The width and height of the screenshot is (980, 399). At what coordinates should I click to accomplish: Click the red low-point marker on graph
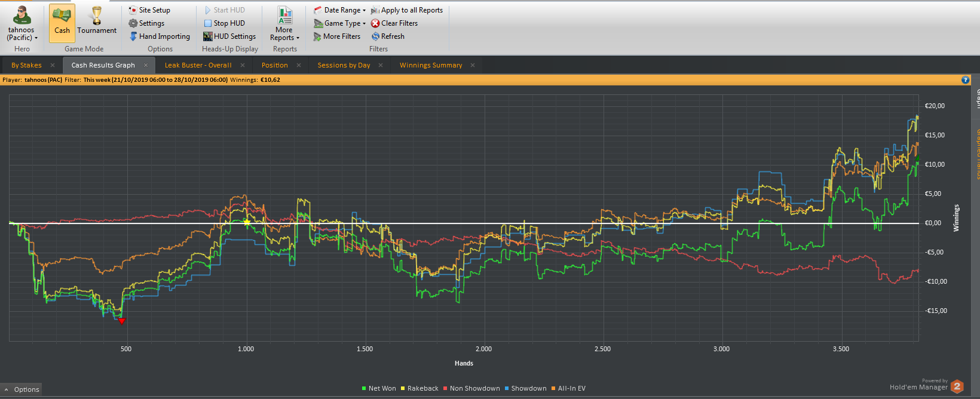click(122, 321)
